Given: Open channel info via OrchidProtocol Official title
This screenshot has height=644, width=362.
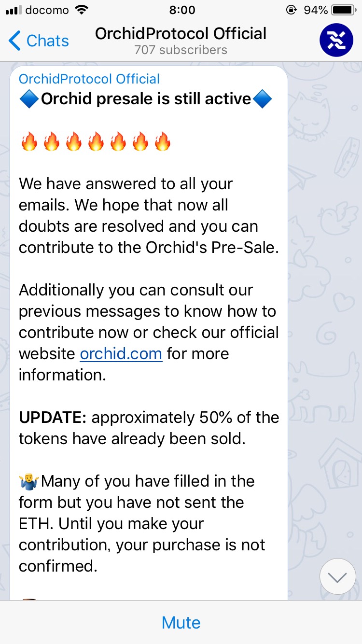Looking at the screenshot, I should pos(181,34).
